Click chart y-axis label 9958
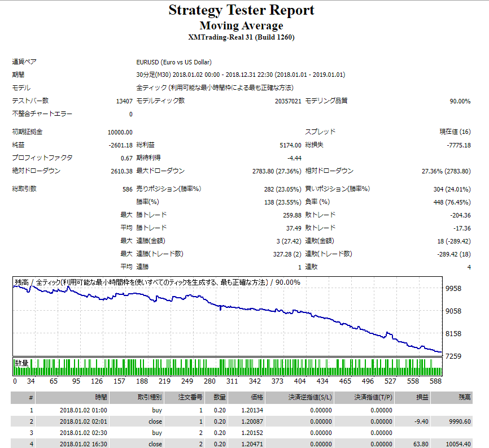 (453, 289)
